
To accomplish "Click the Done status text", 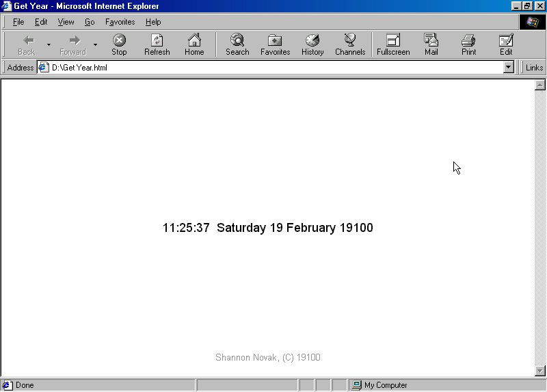I will (25, 385).
